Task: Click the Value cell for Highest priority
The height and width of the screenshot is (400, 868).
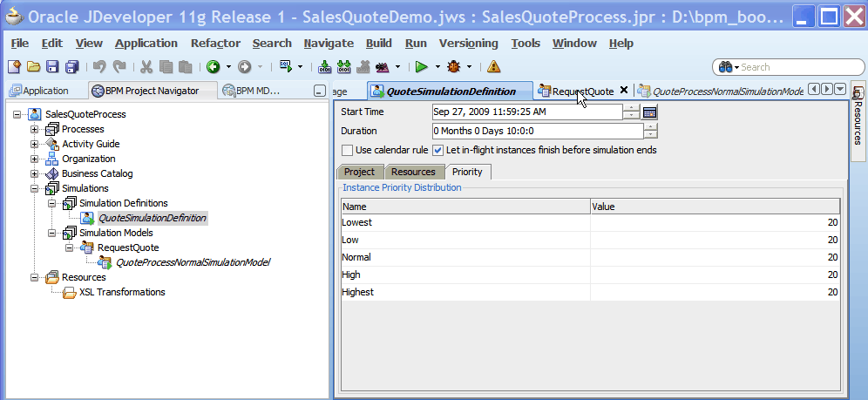Action: point(715,292)
